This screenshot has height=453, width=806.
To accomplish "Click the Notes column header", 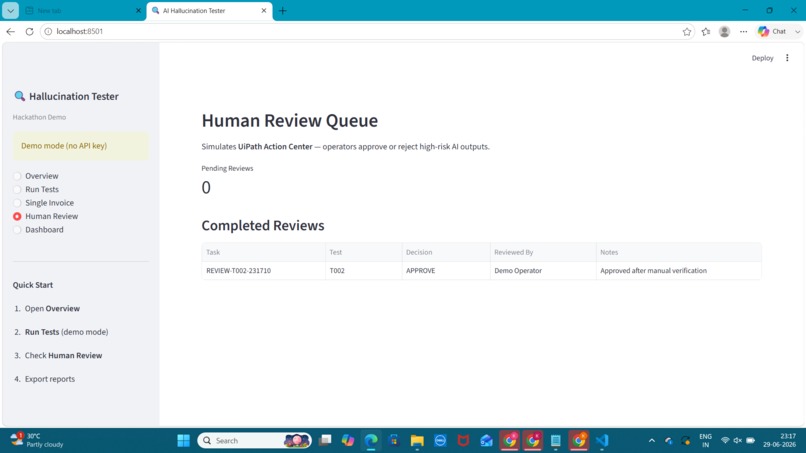I will (679, 252).
